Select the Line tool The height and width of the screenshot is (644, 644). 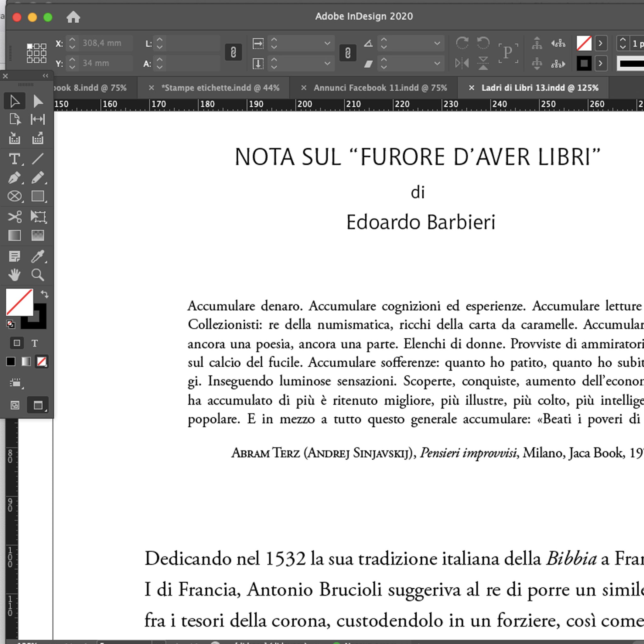[38, 159]
